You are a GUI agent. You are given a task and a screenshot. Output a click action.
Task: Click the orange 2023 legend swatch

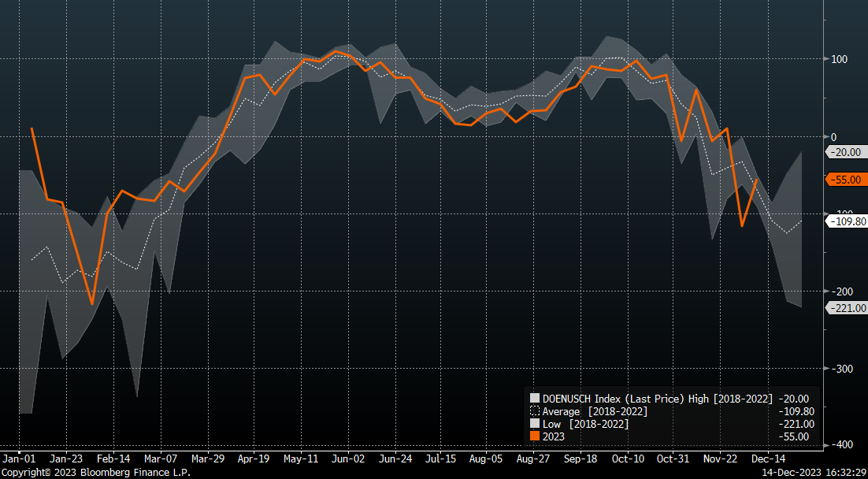(535, 436)
